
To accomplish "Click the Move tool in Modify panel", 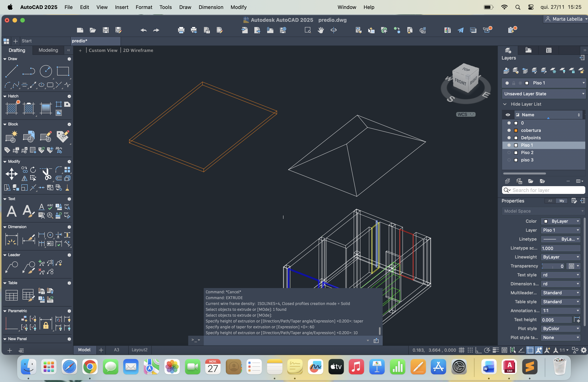I will point(11,174).
